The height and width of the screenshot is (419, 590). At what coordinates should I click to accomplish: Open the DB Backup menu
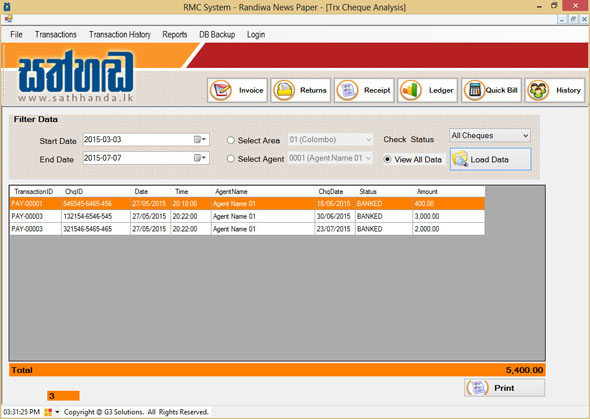[x=217, y=35]
